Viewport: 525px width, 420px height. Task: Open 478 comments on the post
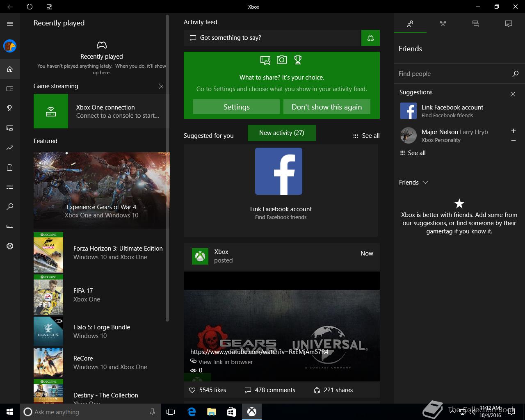(x=270, y=390)
